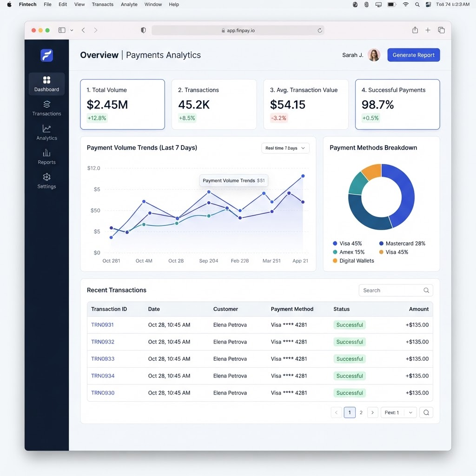
Task: Go to next page with pagination arrow
Action: pyautogui.click(x=372, y=413)
